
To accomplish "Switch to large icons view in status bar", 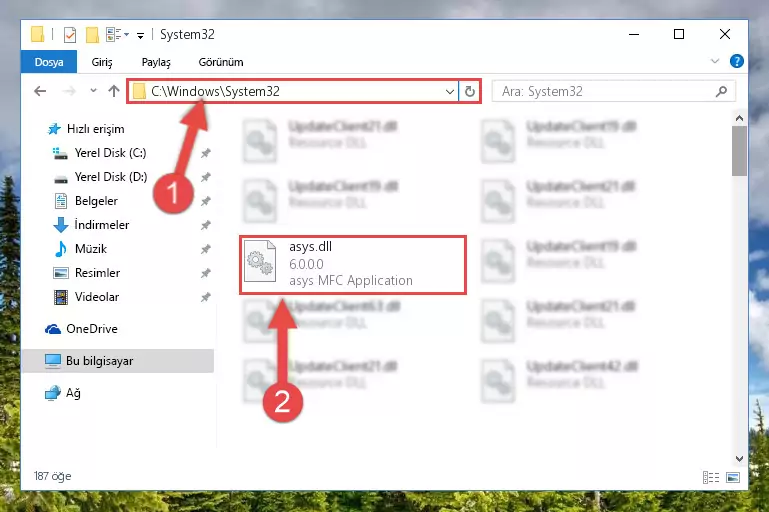I will pyautogui.click(x=733, y=477).
